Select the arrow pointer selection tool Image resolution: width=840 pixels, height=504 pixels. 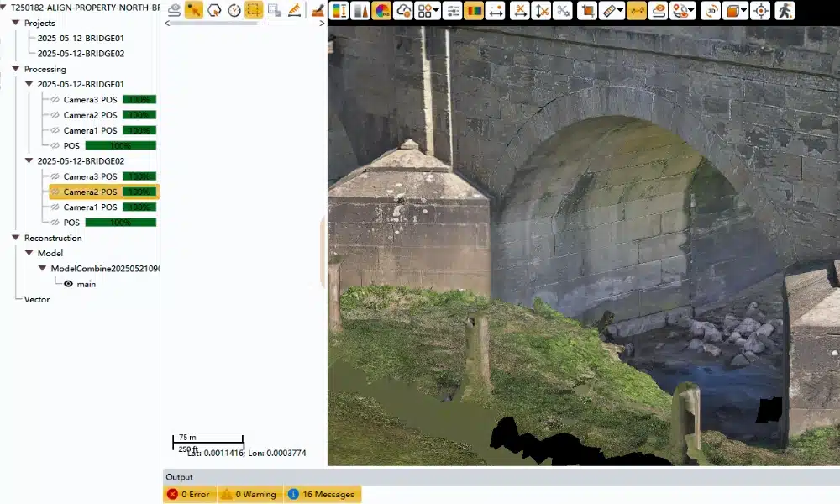pos(194,11)
